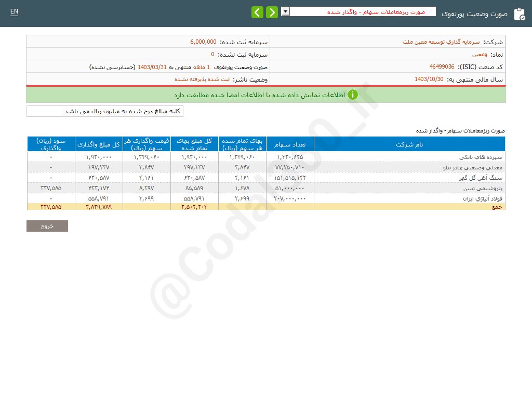Click the جمع total row label
Screen dimensions: 532x399
[x=499, y=207]
